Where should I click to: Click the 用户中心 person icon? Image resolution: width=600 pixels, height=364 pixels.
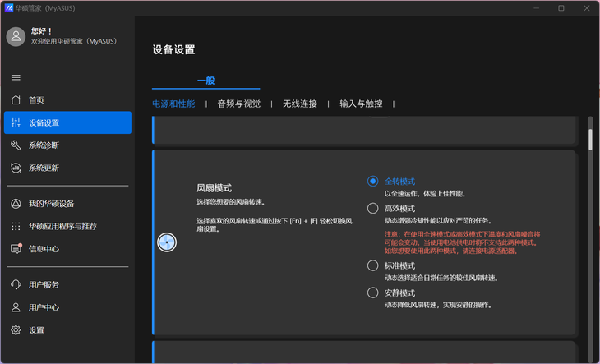(16, 307)
